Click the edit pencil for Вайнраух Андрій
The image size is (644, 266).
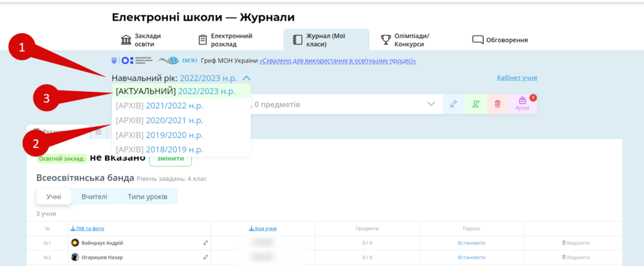(206, 243)
